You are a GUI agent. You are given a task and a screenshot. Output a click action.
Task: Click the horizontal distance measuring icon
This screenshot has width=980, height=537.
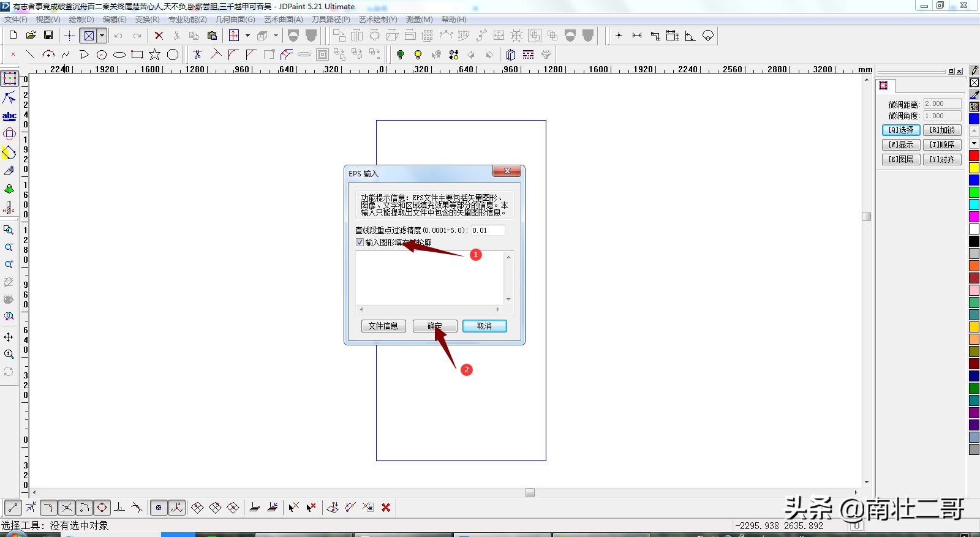(637, 36)
